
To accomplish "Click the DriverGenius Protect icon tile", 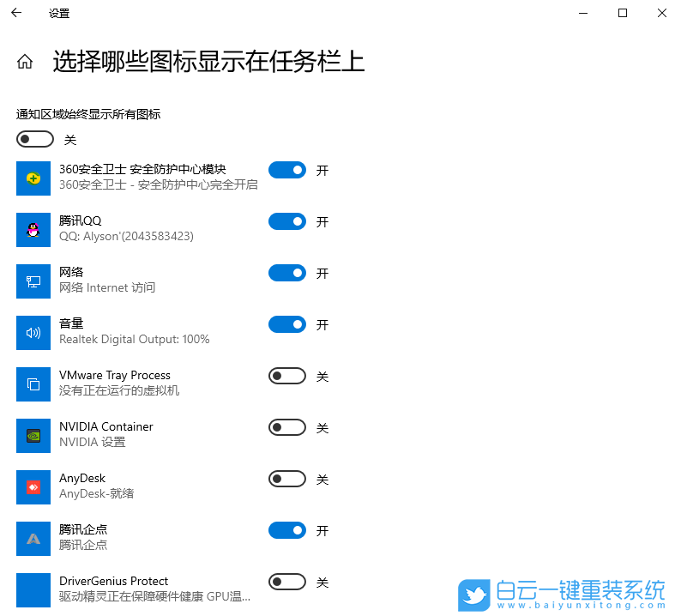I will [x=33, y=590].
